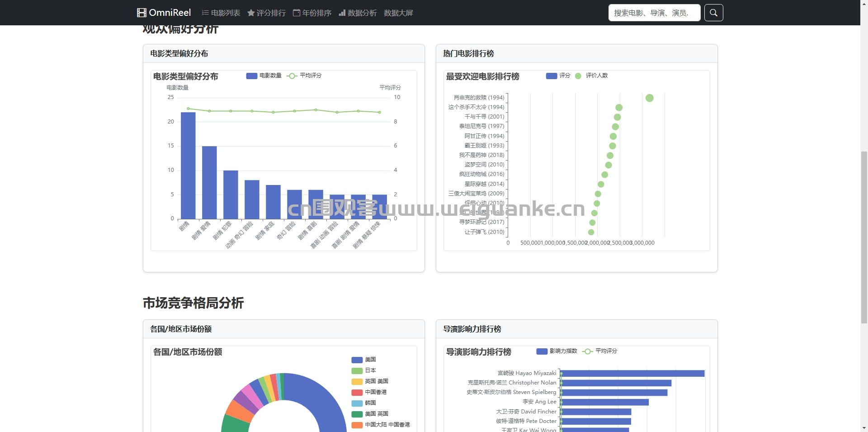
Task: Toggle 韩国 legend entry
Action: point(363,403)
